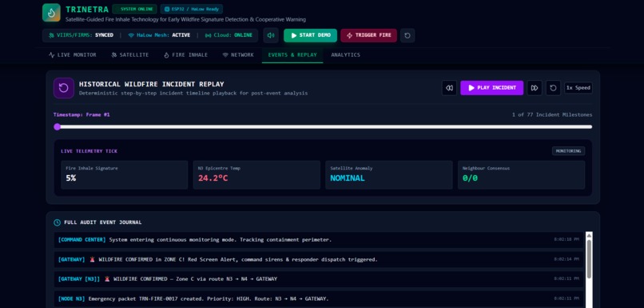
Task: Click the MONITORING status badge
Action: pos(569,151)
